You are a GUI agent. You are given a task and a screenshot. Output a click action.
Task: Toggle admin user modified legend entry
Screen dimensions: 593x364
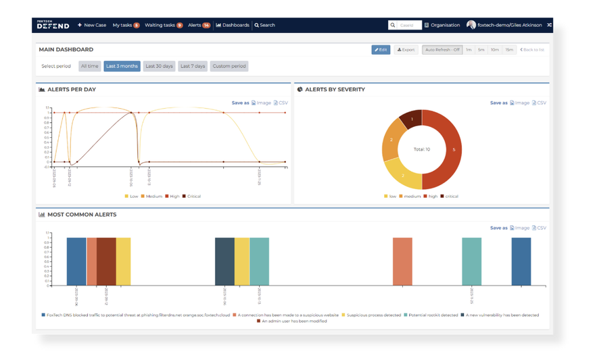pos(292,321)
